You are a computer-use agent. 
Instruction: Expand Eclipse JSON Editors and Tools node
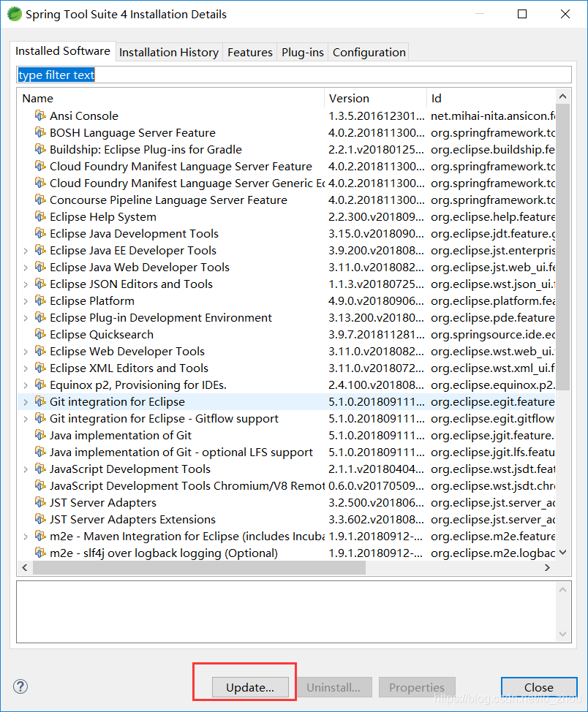click(x=26, y=284)
